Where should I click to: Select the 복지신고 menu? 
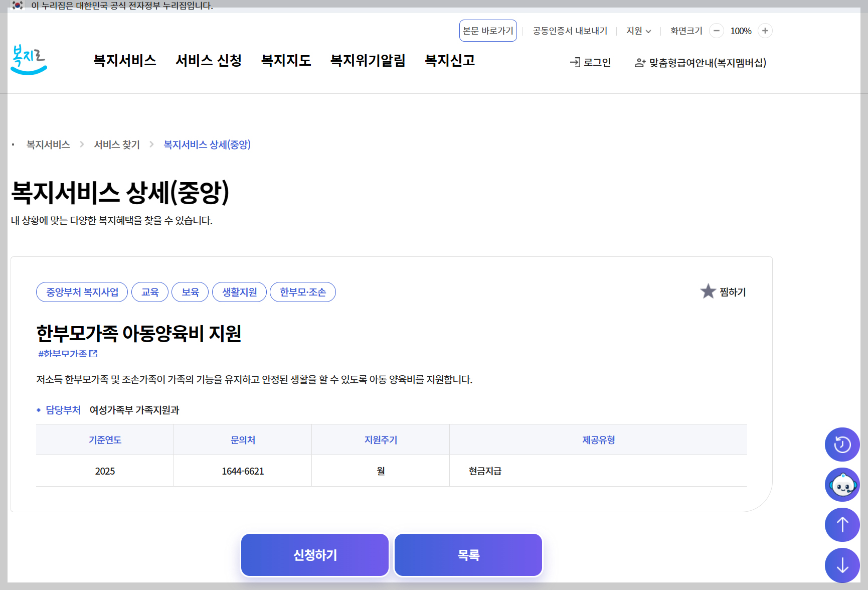click(x=449, y=60)
